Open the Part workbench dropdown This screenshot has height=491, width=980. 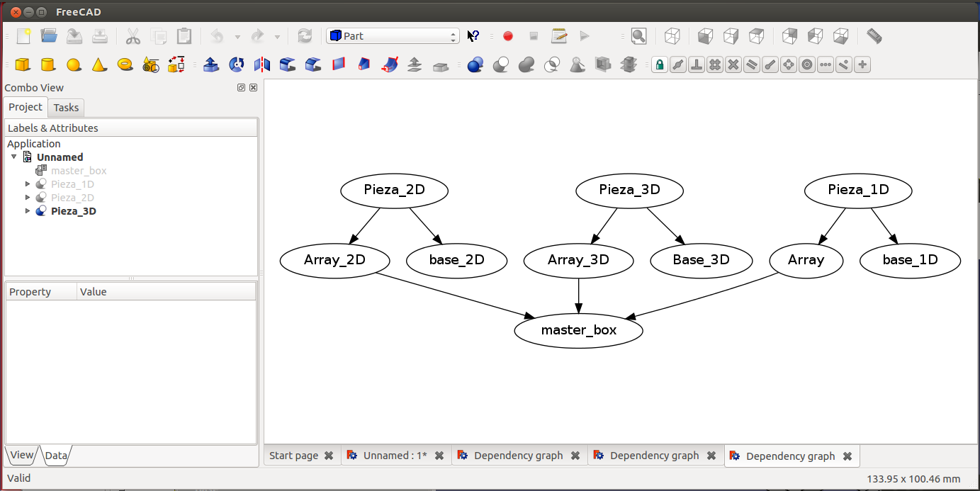point(393,36)
